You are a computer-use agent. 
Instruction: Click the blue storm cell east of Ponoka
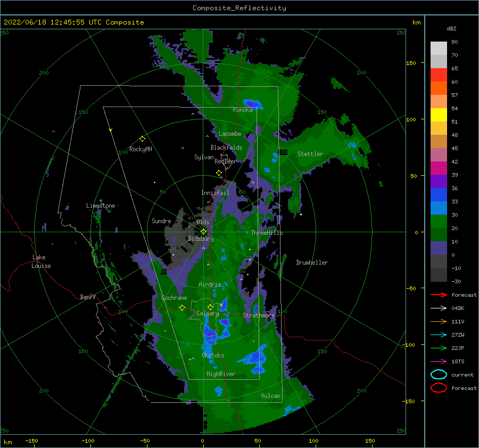[252, 104]
